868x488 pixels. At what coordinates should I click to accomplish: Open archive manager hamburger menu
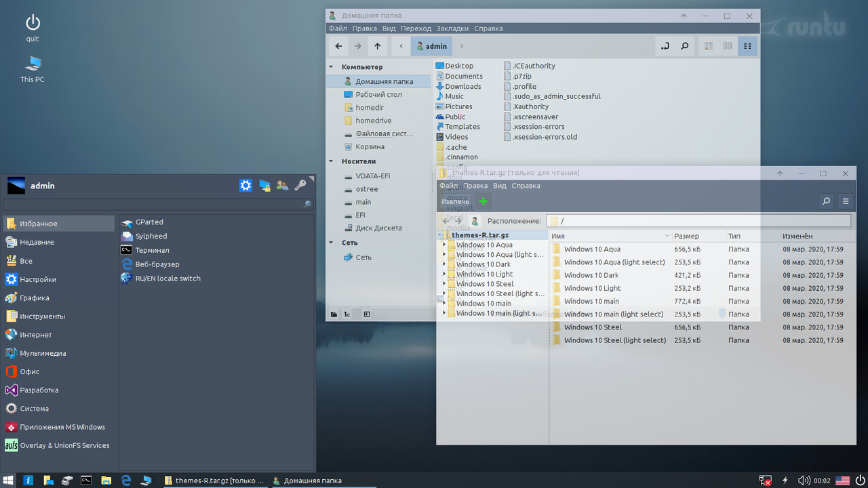pyautogui.click(x=846, y=201)
